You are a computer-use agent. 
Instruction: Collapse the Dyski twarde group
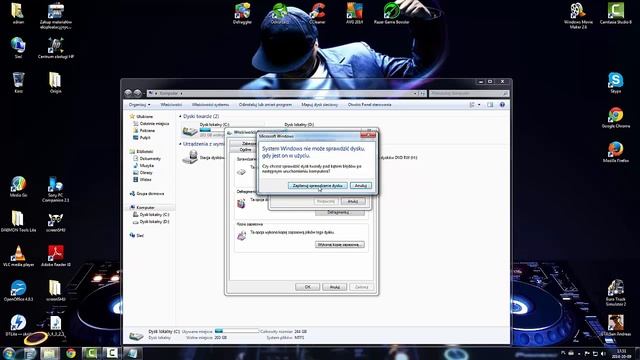180,116
